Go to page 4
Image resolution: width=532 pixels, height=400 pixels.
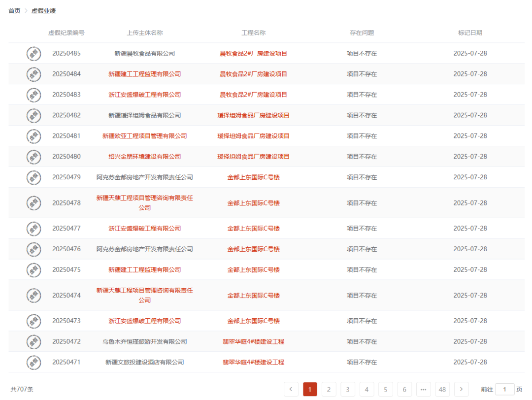point(367,389)
